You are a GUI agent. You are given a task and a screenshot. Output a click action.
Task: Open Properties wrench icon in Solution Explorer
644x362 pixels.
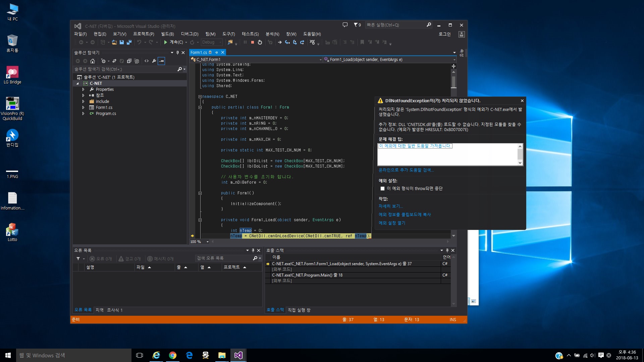click(154, 61)
